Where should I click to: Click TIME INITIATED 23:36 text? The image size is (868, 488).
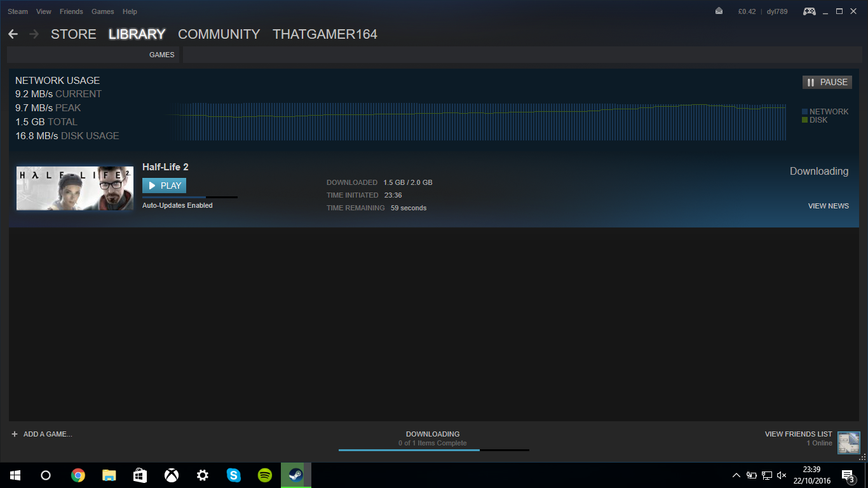point(364,195)
